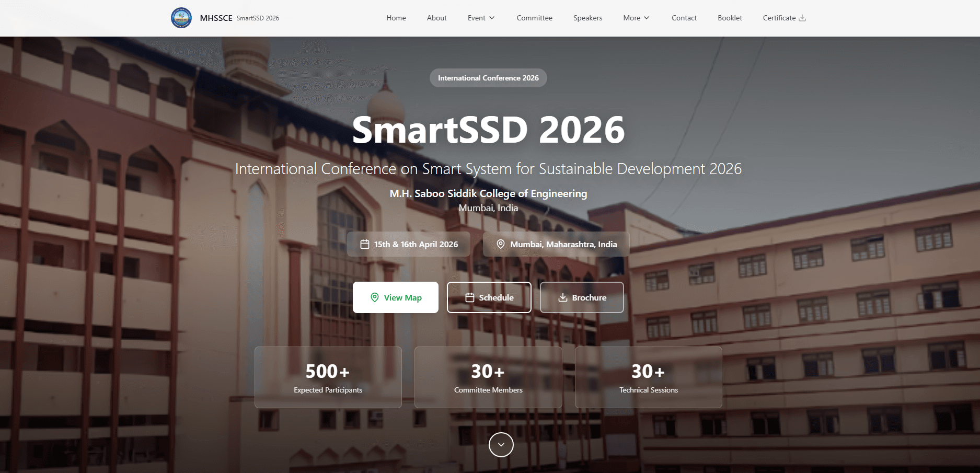Click the Mumbai, Maharashtra, India location badge
This screenshot has width=980, height=473.
click(556, 244)
